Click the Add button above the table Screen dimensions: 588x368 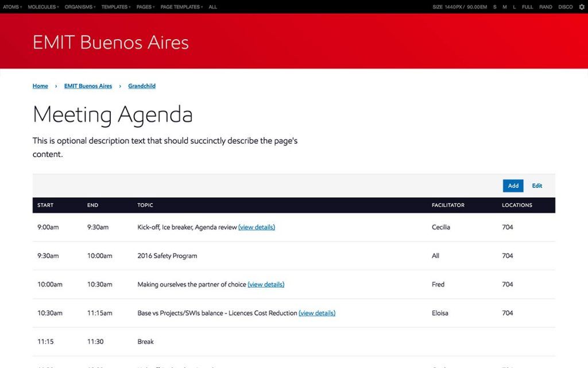[x=513, y=186]
